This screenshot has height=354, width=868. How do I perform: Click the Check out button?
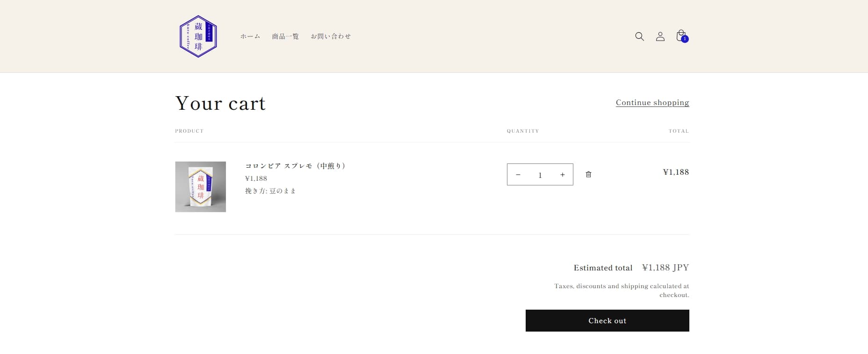tap(607, 321)
